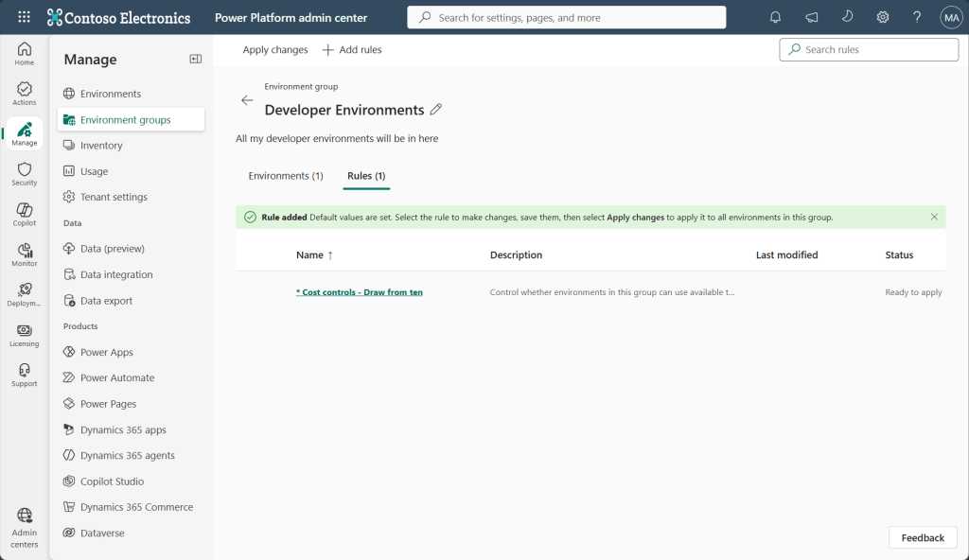Click the Feedback button
This screenshot has width=969, height=560.
tap(923, 537)
